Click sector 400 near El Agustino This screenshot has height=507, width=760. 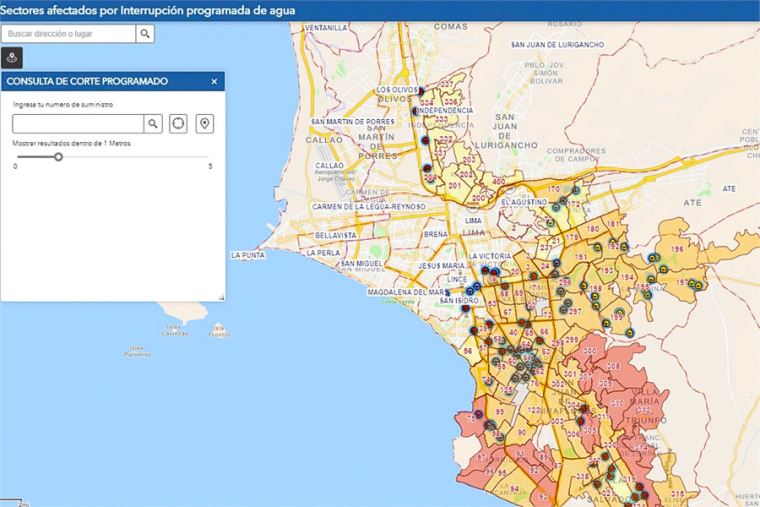(498, 181)
